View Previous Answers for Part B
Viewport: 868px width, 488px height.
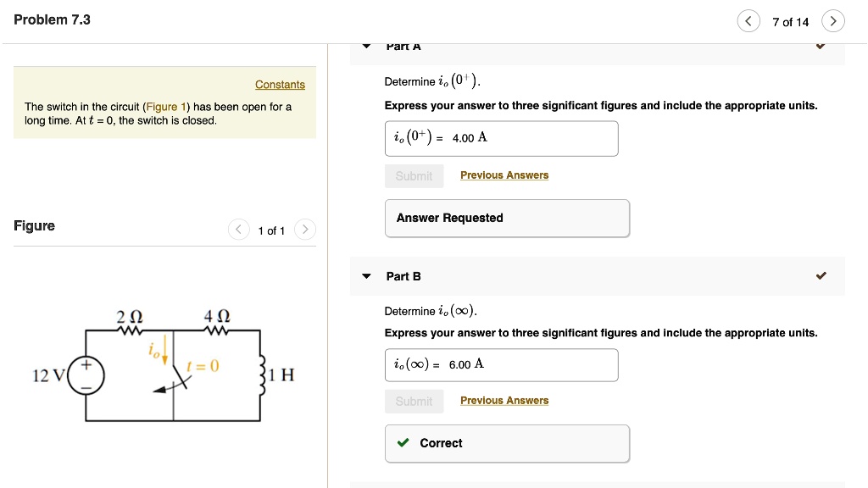[504, 400]
